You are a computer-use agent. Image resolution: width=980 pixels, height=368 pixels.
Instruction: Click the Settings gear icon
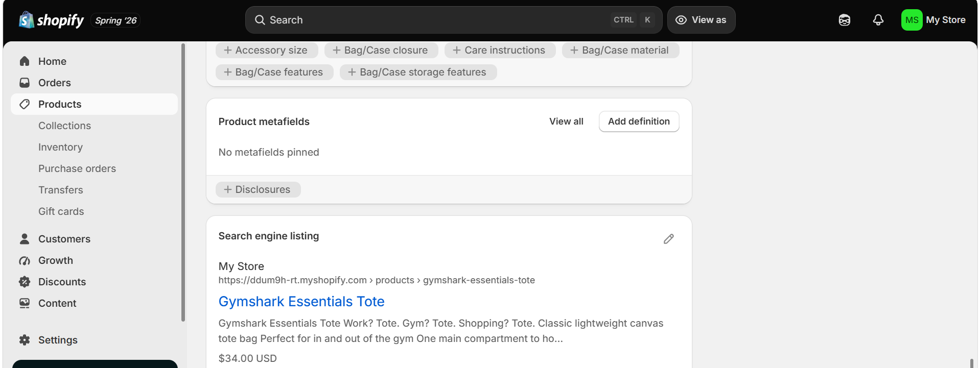click(x=25, y=340)
